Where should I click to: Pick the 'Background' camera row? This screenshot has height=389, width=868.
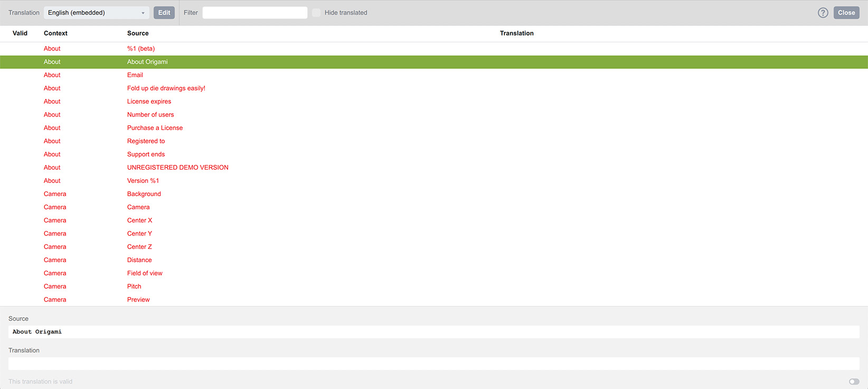pos(144,194)
